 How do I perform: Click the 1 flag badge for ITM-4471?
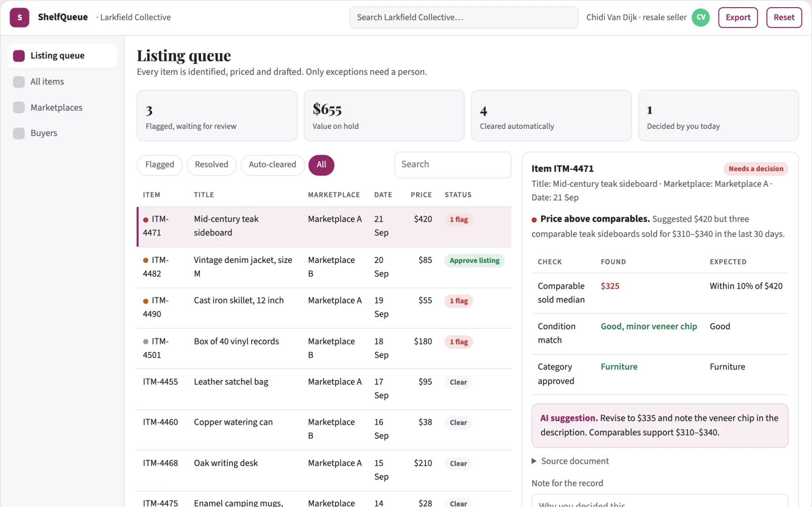459,220
